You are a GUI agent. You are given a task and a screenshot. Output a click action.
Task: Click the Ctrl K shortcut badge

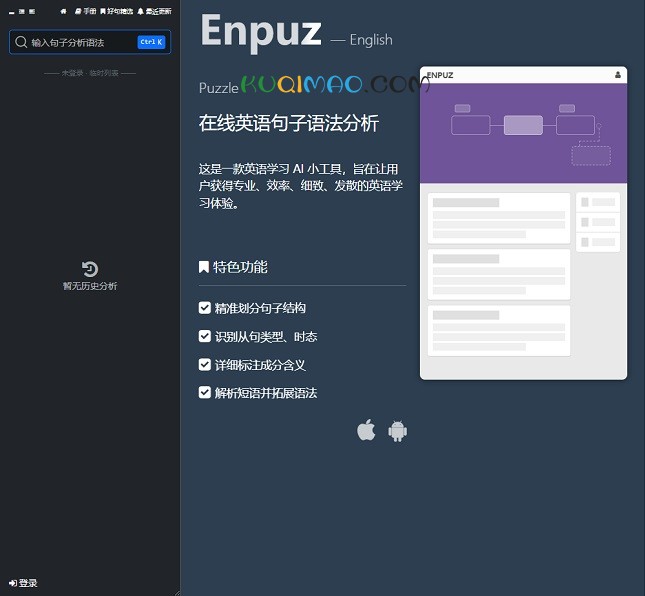point(151,42)
